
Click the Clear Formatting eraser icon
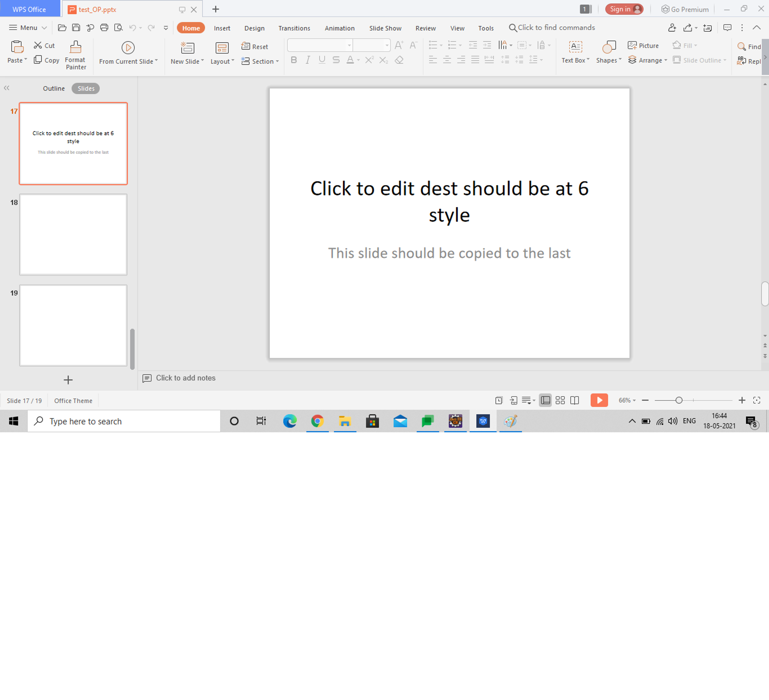click(399, 60)
